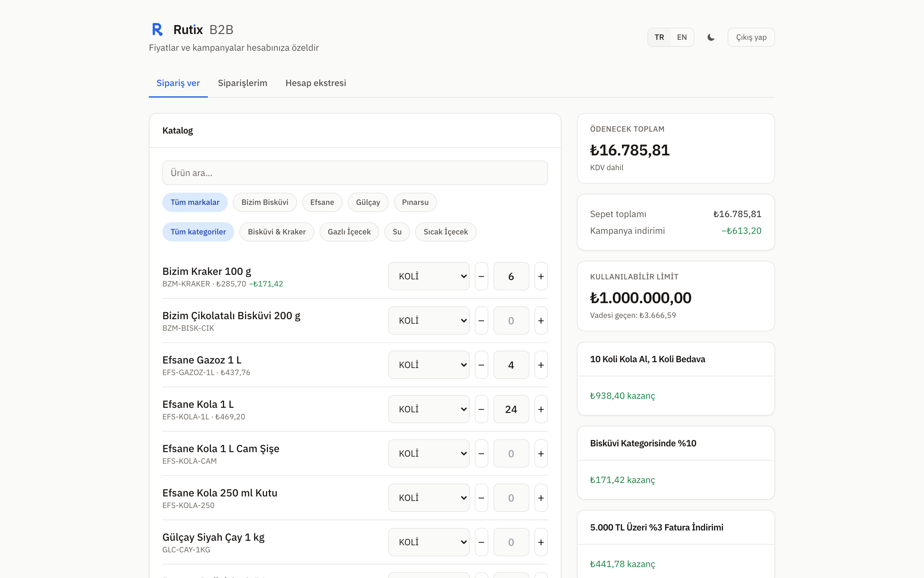The height and width of the screenshot is (578, 924).
Task: Increase quantity for Bizim Çikolatalı Bisküvi 200 g
Action: click(541, 320)
